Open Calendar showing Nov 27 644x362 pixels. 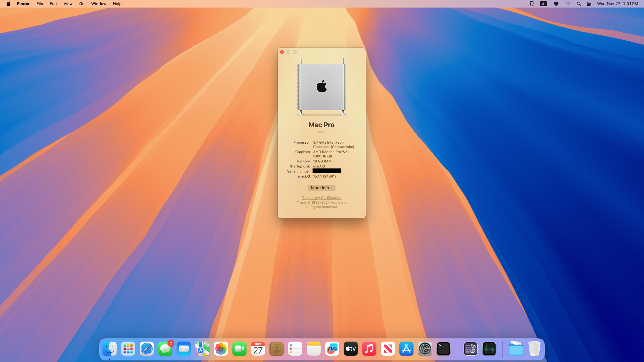click(258, 349)
